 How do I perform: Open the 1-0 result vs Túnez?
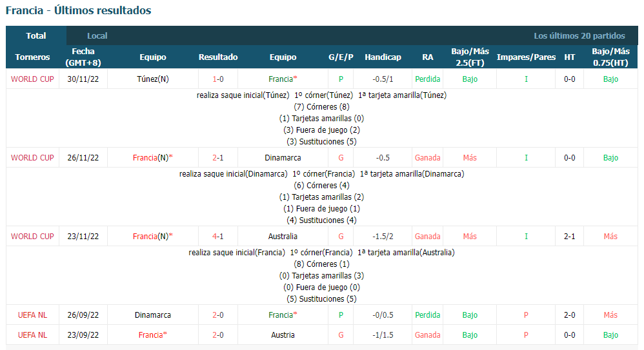[x=218, y=79]
